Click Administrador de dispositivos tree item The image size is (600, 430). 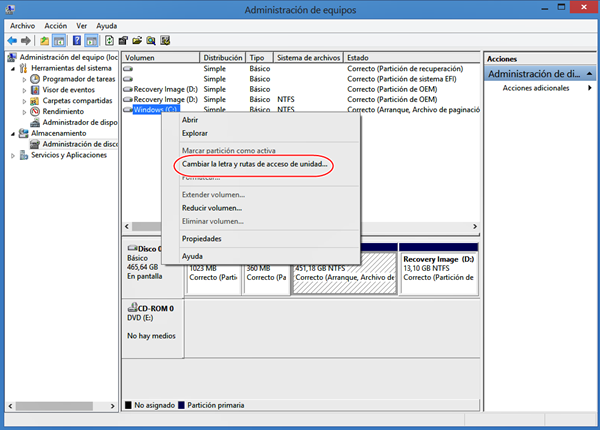point(82,123)
